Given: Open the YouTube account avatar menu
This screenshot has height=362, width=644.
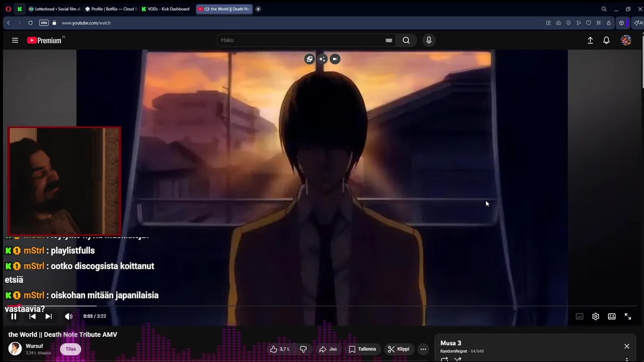Looking at the screenshot, I should pos(626,40).
